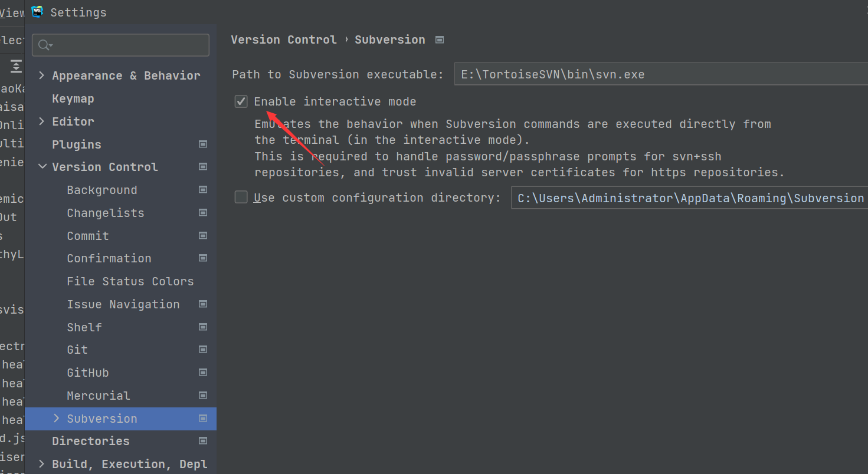The image size is (868, 474).
Task: Click the search magnifier icon in settings
Action: 45,45
